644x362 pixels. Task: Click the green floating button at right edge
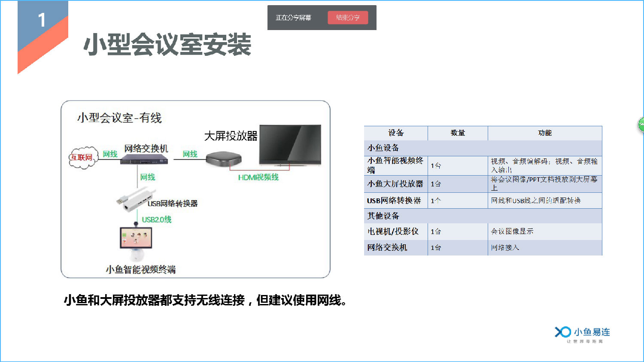point(641,125)
